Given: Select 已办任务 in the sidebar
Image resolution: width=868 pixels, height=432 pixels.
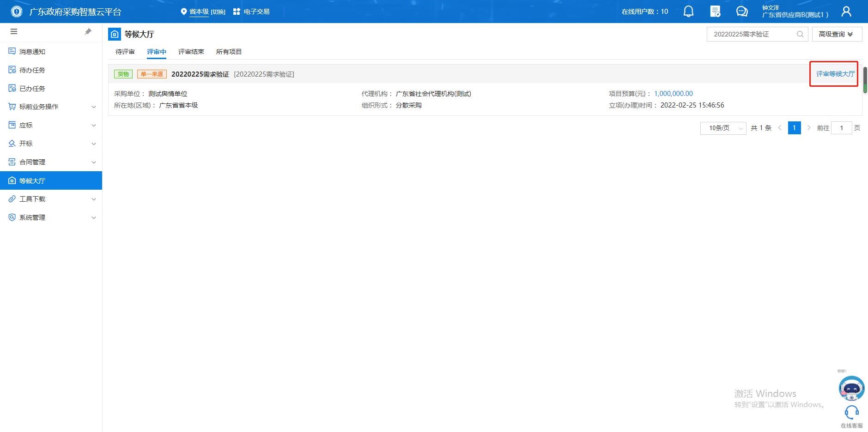Looking at the screenshot, I should [x=51, y=88].
